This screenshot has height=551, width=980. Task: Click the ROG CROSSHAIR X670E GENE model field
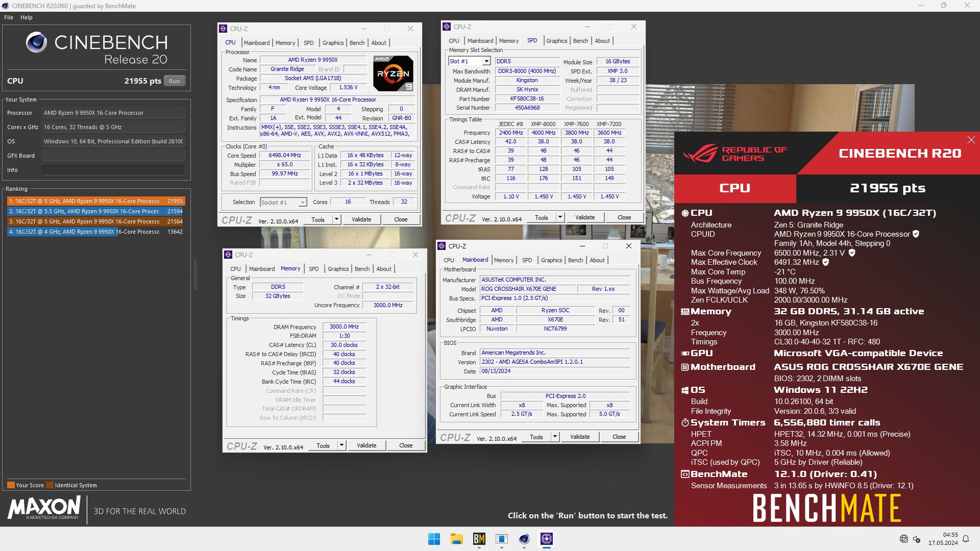pyautogui.click(x=528, y=289)
